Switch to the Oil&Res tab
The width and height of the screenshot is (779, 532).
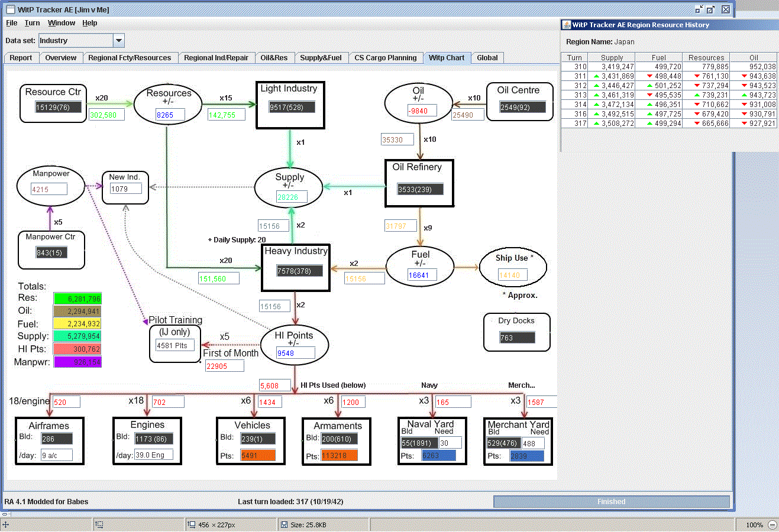point(274,58)
